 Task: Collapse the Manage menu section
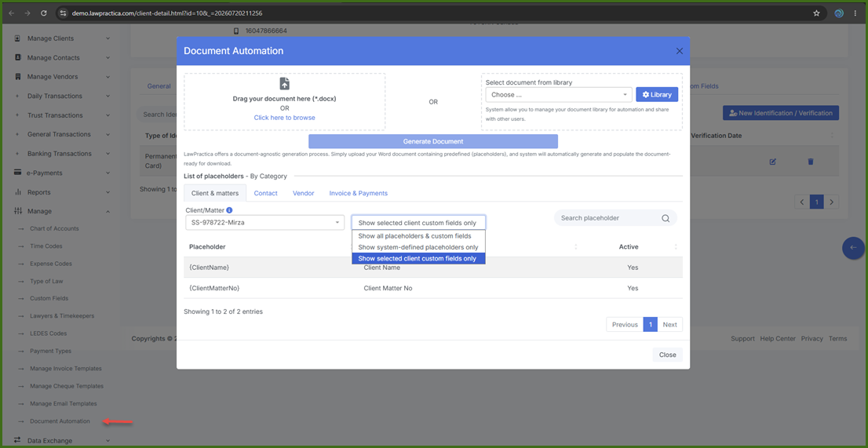[108, 211]
